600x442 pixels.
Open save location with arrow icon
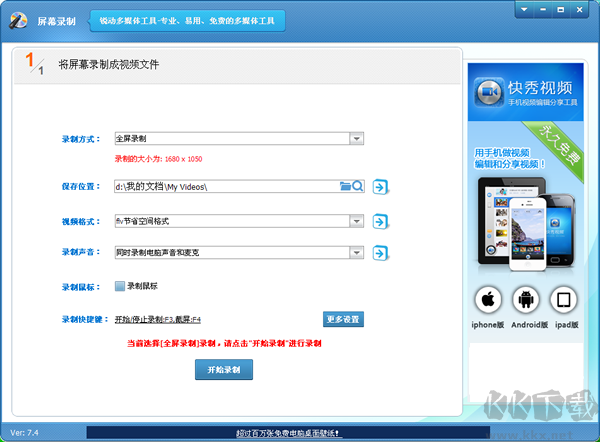pos(380,187)
